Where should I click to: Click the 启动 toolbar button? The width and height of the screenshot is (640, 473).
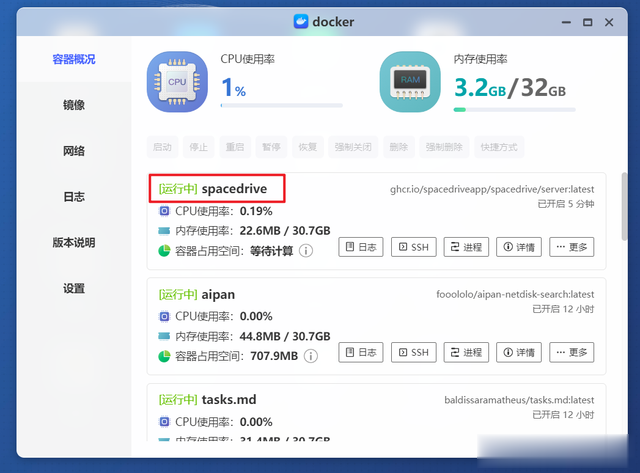[162, 147]
